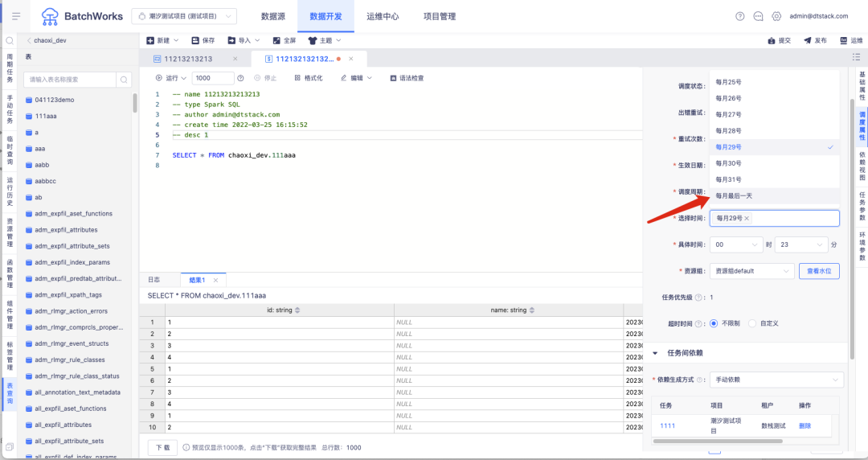
Task: Click the search magnifier in table search box
Action: (124, 80)
